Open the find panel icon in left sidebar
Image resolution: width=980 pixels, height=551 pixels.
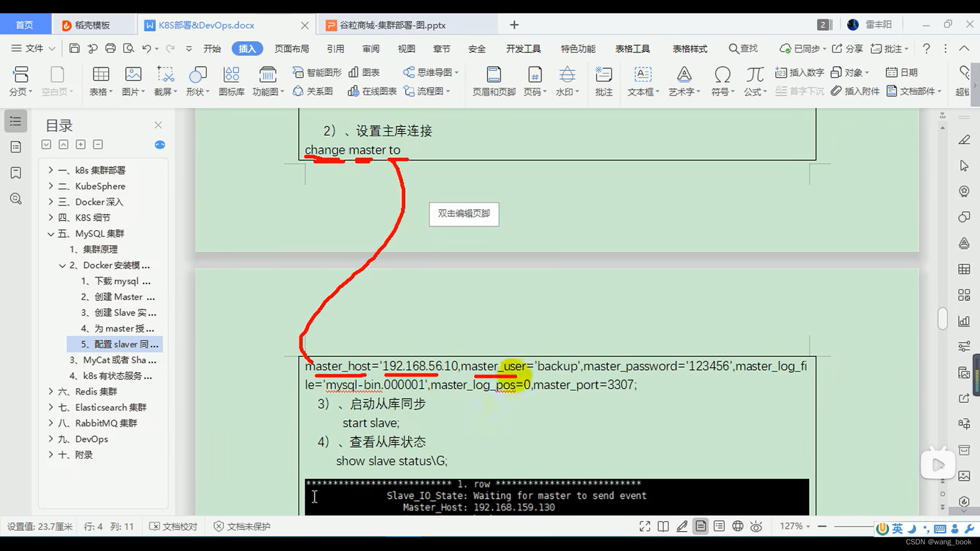(16, 199)
